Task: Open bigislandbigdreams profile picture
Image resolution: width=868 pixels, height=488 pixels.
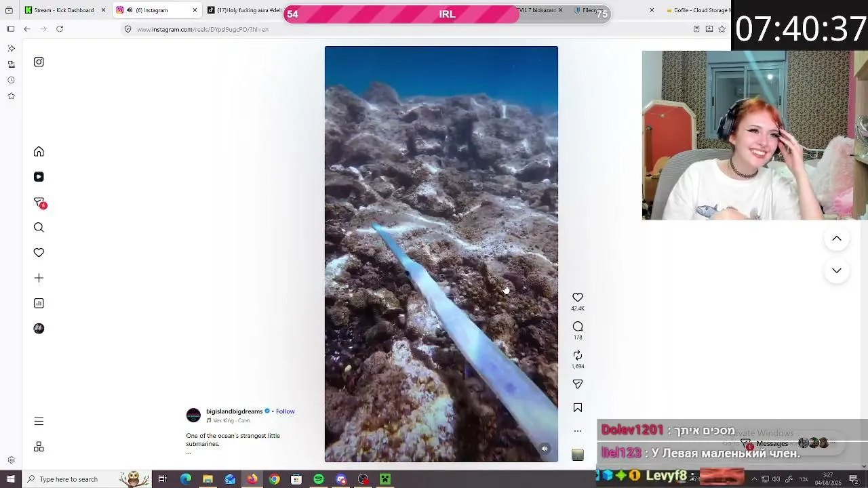Action: pos(193,415)
